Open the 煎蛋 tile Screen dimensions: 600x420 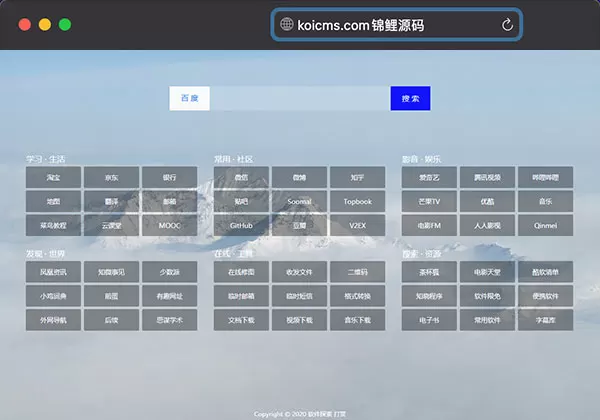112,296
